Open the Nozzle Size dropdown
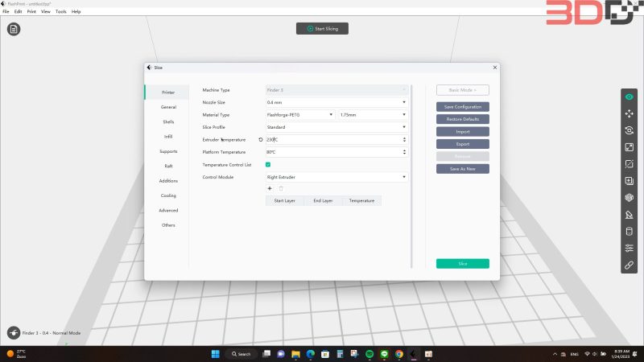Screen dimensions: 644x362 click(x=336, y=102)
